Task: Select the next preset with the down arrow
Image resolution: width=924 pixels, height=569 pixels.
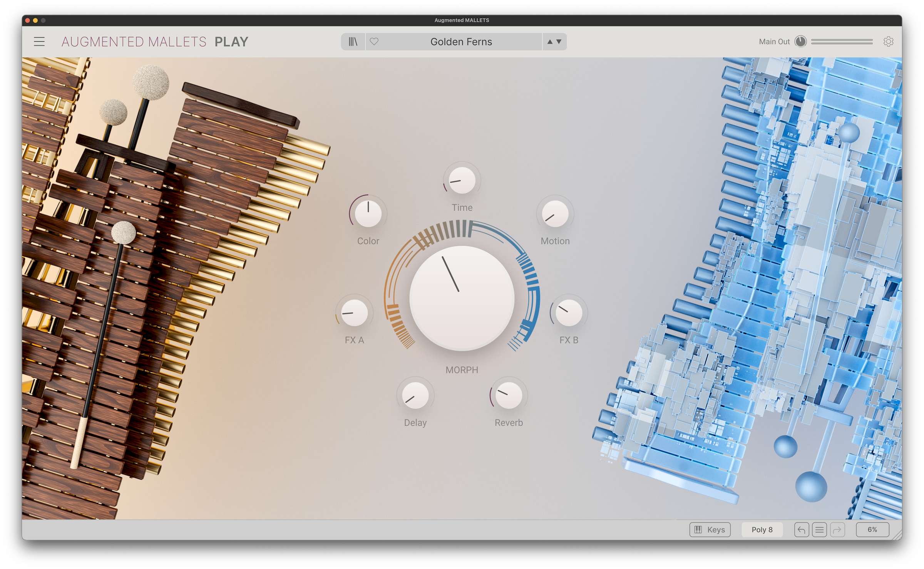Action: tap(559, 42)
